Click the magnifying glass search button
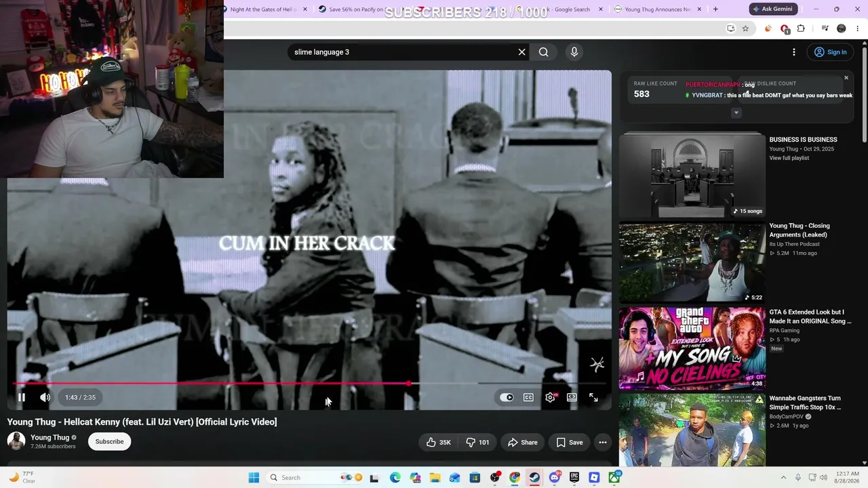This screenshot has height=488, width=868. click(543, 52)
